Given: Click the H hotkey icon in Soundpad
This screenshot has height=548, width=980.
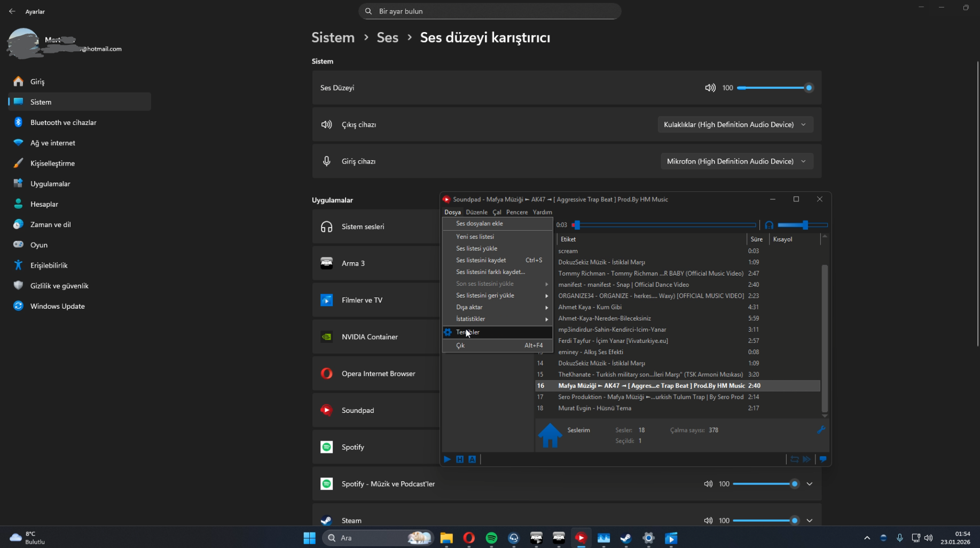Looking at the screenshot, I should click(x=460, y=459).
